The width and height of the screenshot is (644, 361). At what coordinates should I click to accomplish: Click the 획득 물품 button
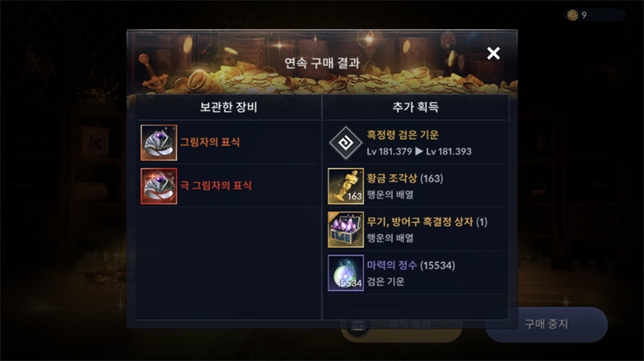click(402, 325)
